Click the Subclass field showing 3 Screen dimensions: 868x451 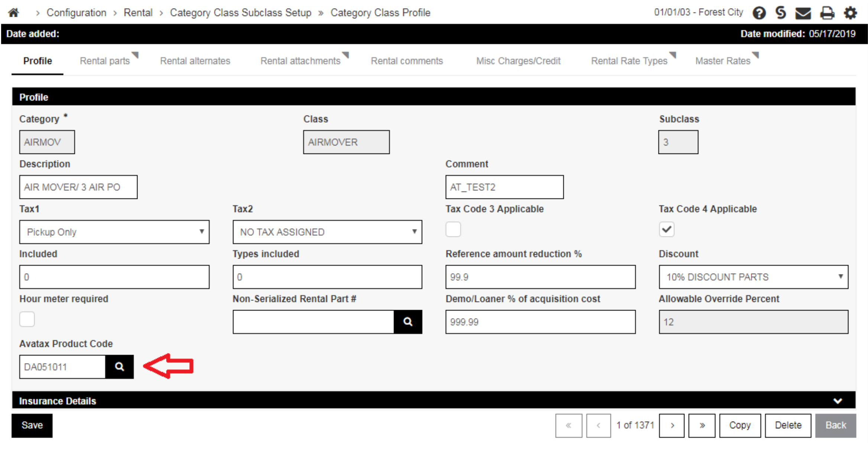tap(678, 142)
